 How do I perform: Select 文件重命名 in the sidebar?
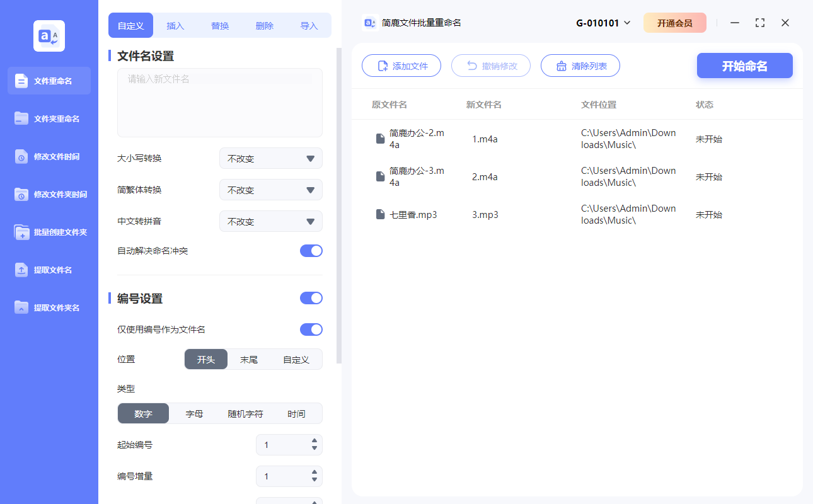49,81
